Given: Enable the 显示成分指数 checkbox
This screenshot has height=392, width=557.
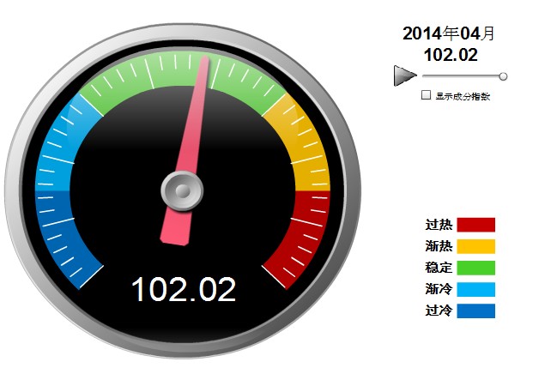Looking at the screenshot, I should click(426, 96).
